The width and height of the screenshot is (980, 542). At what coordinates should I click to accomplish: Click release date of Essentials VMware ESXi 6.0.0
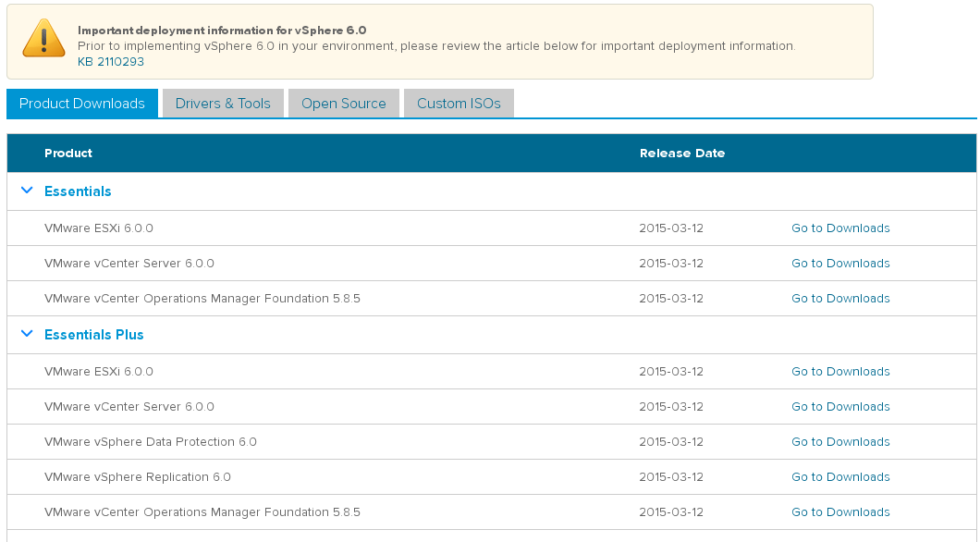671,228
